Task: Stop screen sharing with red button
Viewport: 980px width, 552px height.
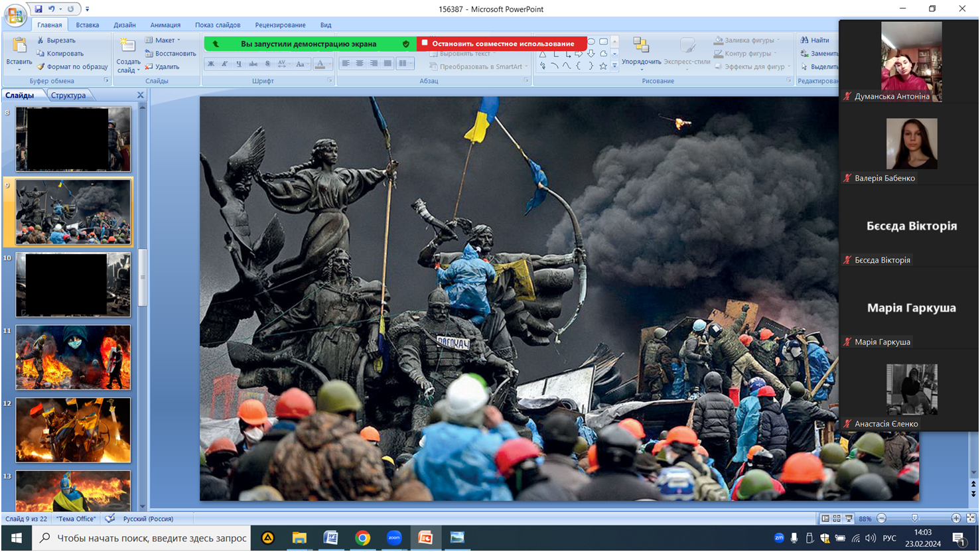Action: tap(502, 44)
